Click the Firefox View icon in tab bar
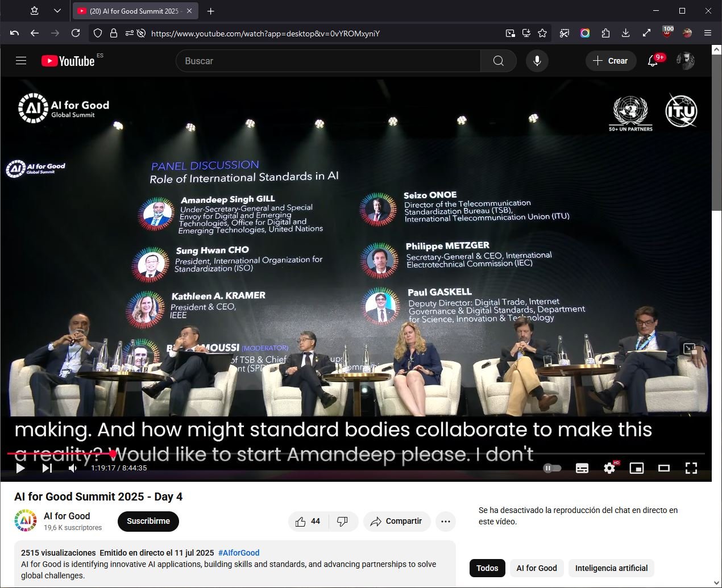This screenshot has height=588, width=722. coord(35,11)
